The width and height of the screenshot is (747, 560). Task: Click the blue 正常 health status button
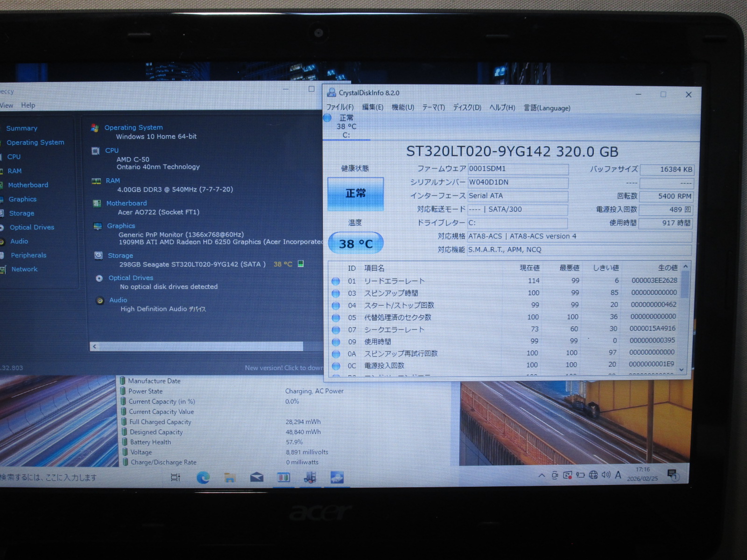click(355, 193)
